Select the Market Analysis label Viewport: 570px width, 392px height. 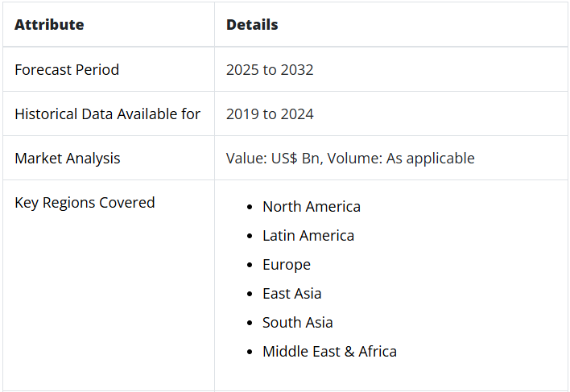[68, 159]
